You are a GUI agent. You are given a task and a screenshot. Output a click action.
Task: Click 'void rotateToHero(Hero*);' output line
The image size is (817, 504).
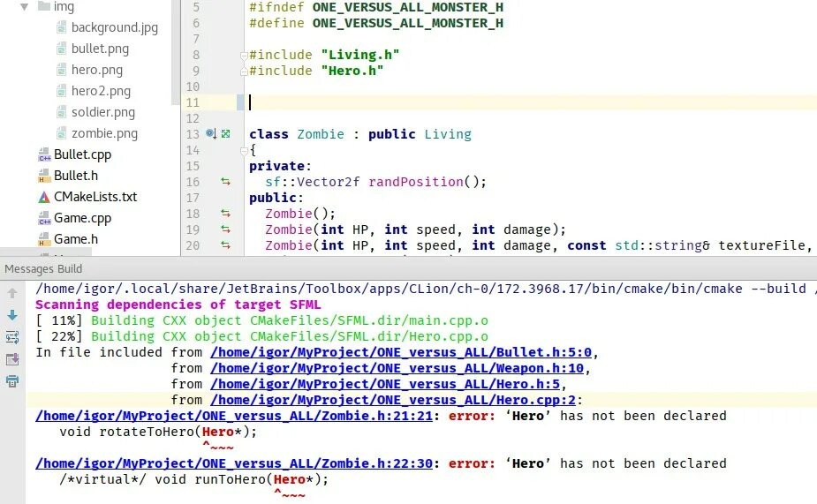pos(158,433)
